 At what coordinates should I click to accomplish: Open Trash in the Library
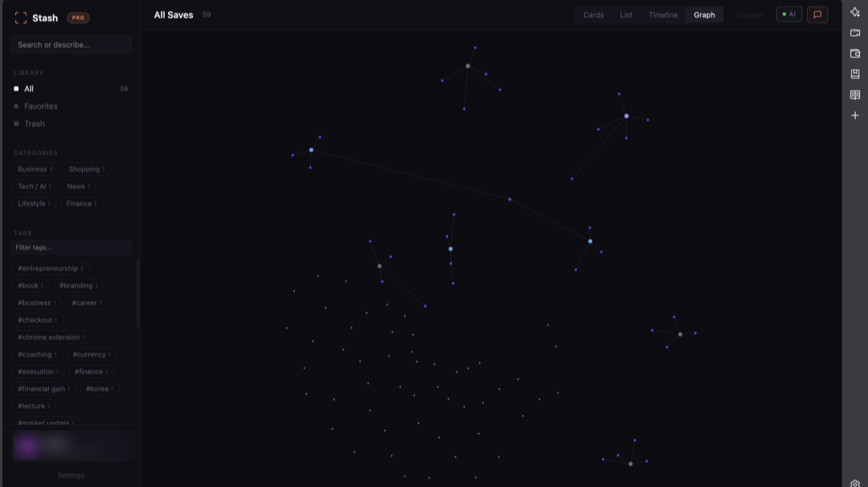tap(71, 124)
